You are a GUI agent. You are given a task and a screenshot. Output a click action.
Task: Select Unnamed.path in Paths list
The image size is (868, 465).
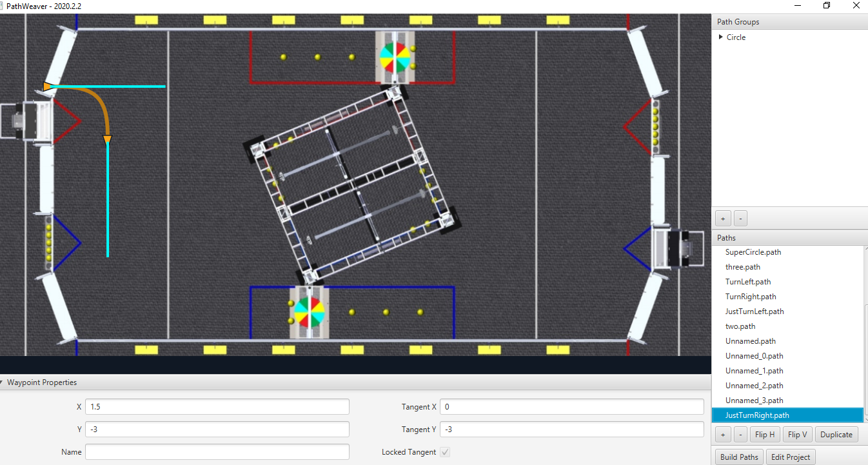pos(787,341)
